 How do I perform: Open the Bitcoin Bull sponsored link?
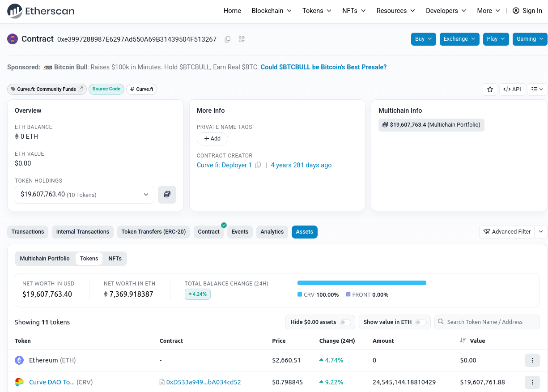coord(323,67)
